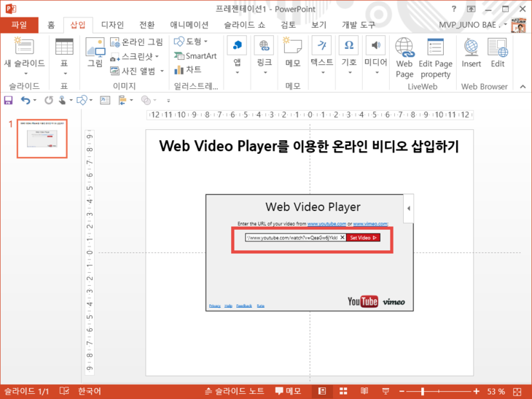Switch to the Home (홈) tab
Screen dimensions: 532x399
pyautogui.click(x=51, y=25)
